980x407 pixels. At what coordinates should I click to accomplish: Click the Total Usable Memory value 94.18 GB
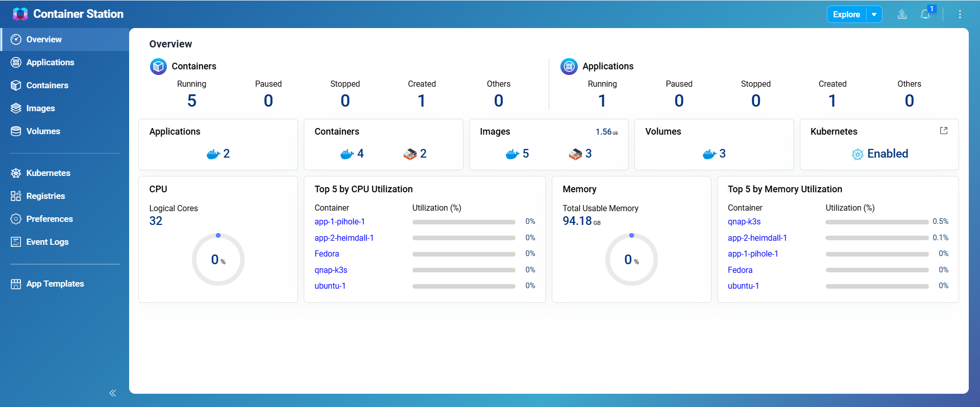point(581,221)
